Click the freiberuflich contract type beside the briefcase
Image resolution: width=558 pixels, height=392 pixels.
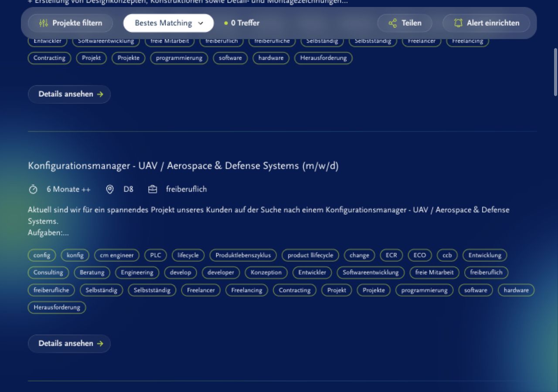[x=187, y=189]
